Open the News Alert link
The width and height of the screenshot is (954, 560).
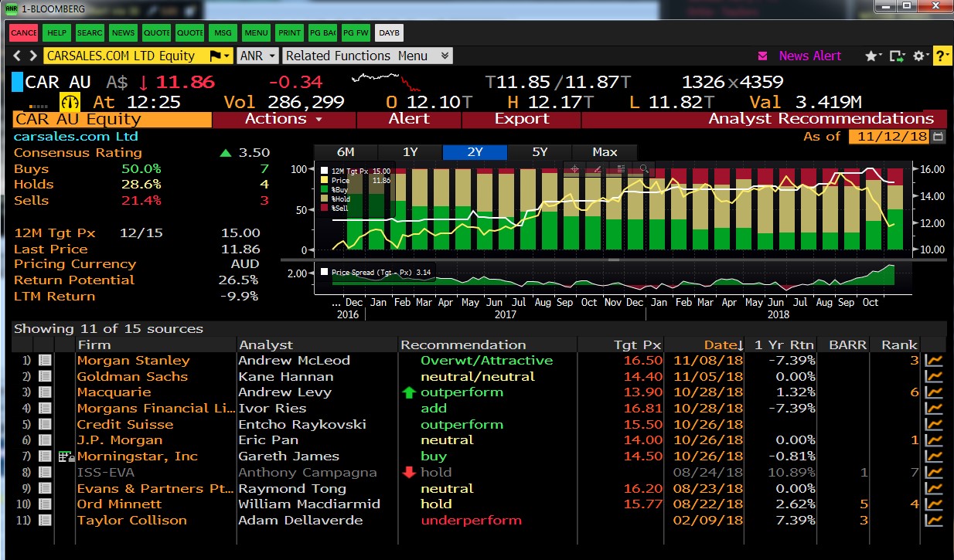click(x=810, y=56)
